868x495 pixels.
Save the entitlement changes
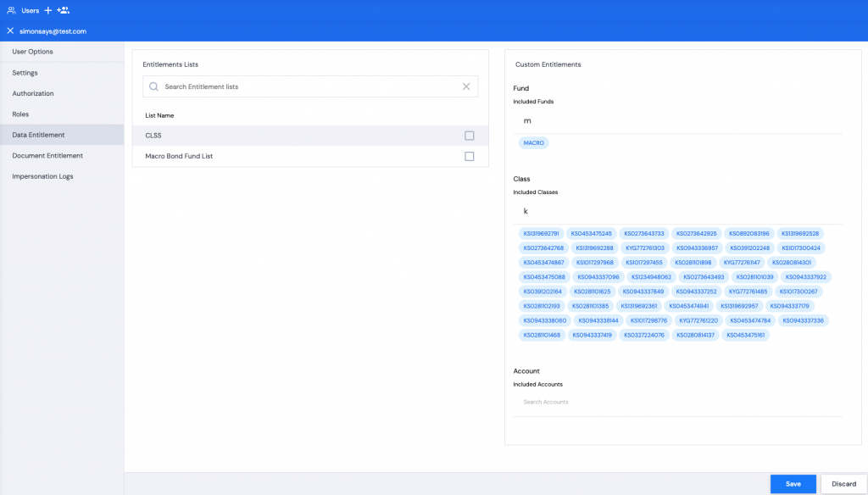(x=793, y=484)
